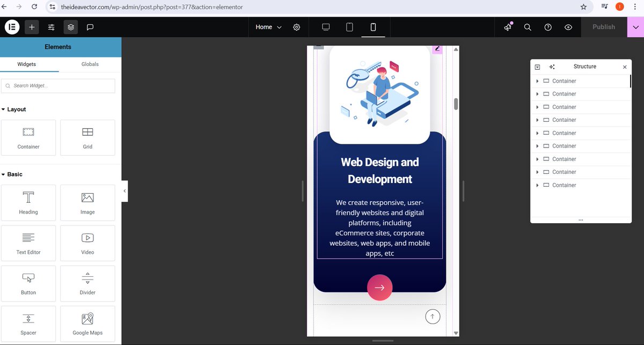Close the Structure panel

pos(625,67)
